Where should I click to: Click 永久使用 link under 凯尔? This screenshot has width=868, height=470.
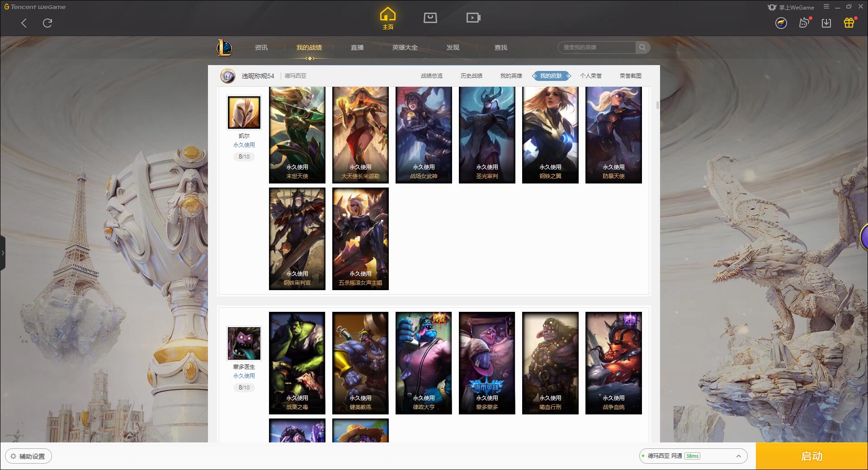pos(244,145)
